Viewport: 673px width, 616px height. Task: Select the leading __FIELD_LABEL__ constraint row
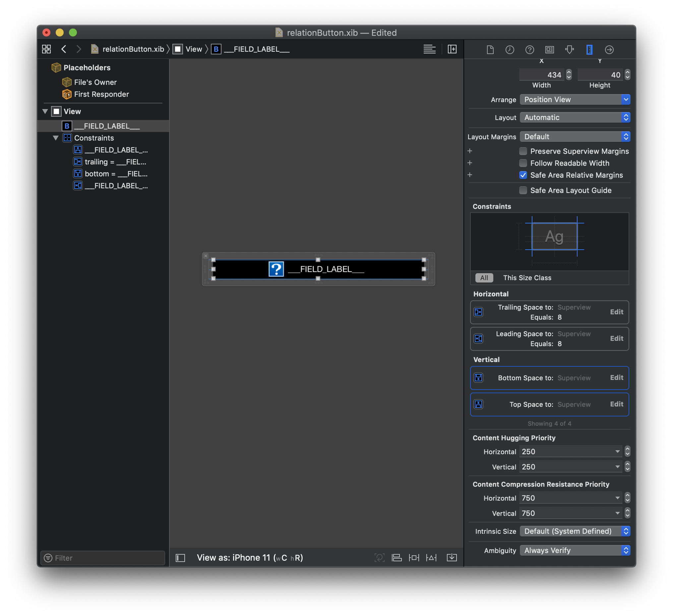coord(110,186)
